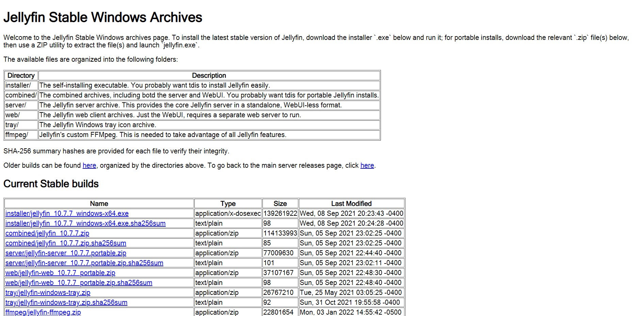Click the 'ffmpeg/' directory cell
This screenshot has height=316, width=644.
point(21,135)
